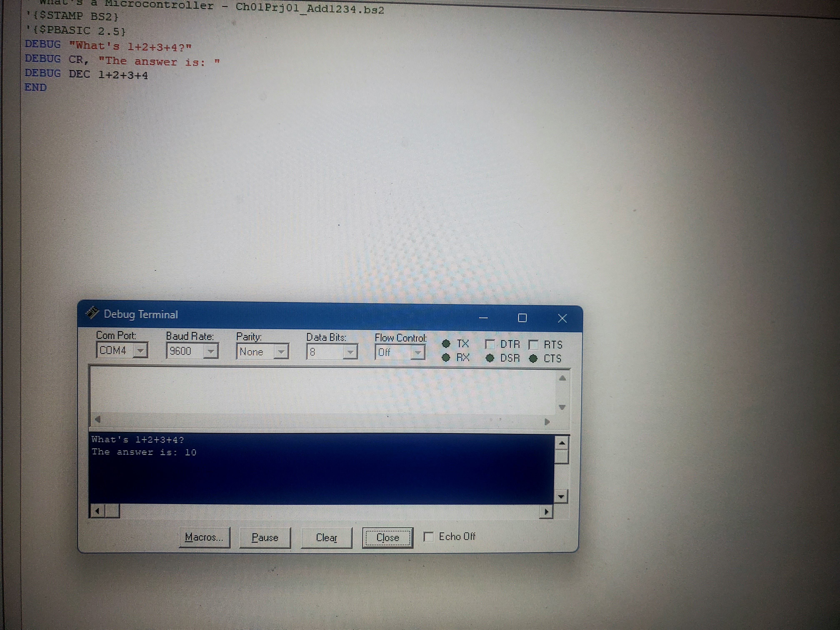Click the DEBUG "What's 1+2+3+4?" code line
This screenshot has width=840, height=630.
(108, 46)
